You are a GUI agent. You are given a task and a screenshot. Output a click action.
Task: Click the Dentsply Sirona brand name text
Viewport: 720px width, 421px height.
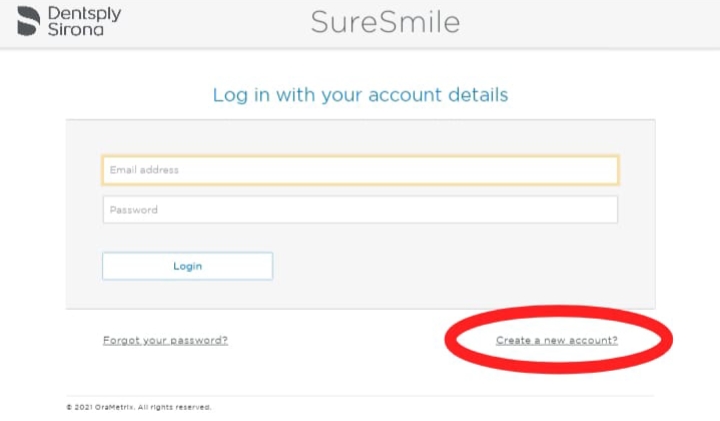(84, 21)
